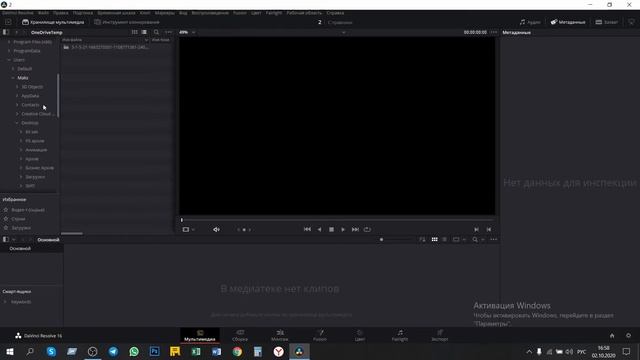Image resolution: width=640 pixels, height=360 pixels.
Task: Jump to last frame button
Action: pos(355,229)
